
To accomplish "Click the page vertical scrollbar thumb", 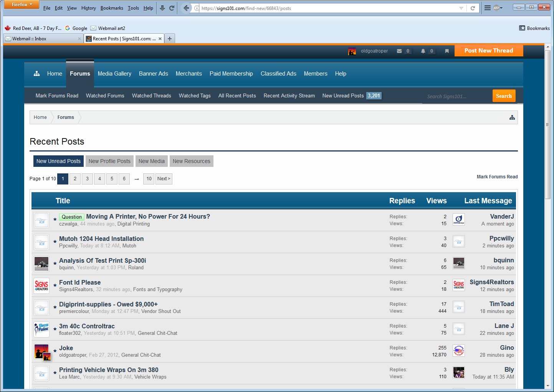I will pyautogui.click(x=547, y=125).
